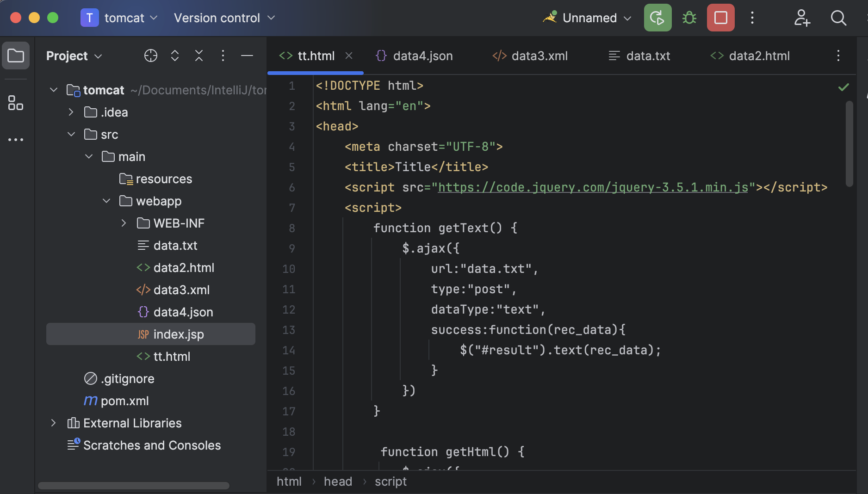Click the External Libraries icon

point(74,423)
